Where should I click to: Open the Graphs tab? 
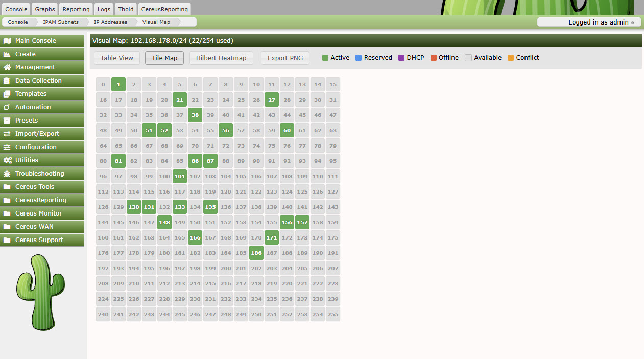coord(45,9)
